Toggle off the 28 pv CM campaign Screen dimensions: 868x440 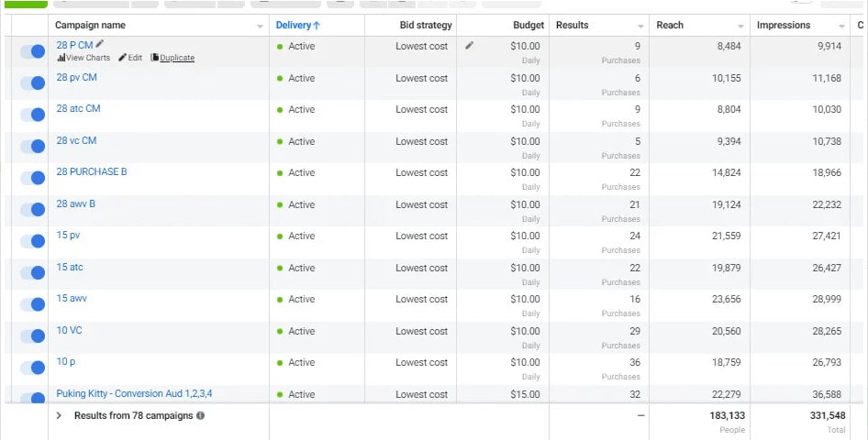[x=32, y=82]
